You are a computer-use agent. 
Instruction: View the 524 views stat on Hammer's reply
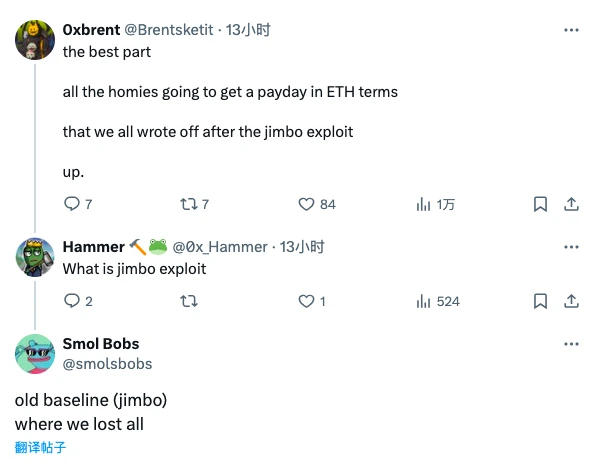438,301
